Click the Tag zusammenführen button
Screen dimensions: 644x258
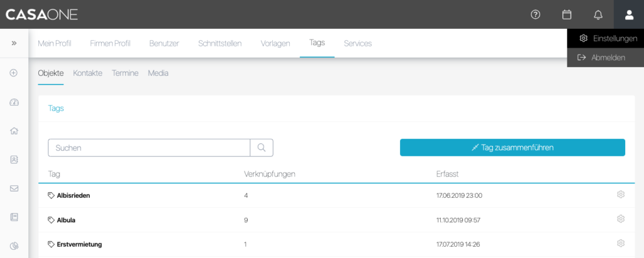[x=512, y=148]
